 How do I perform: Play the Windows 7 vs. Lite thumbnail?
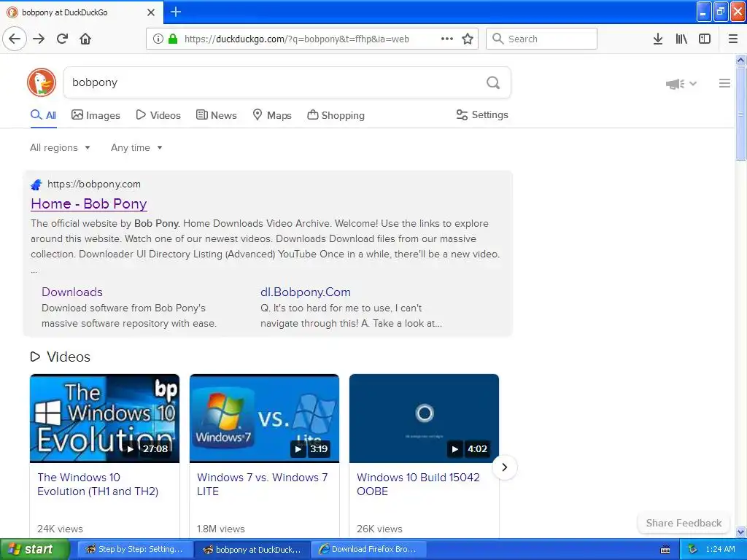point(264,418)
